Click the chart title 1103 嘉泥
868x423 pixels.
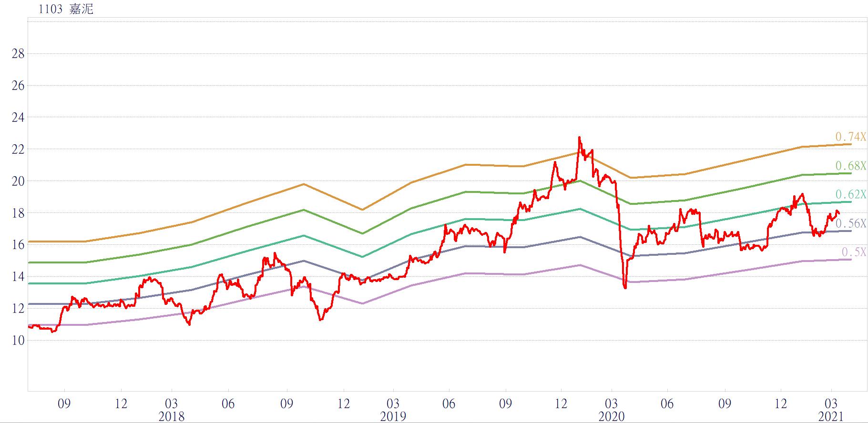point(66,9)
